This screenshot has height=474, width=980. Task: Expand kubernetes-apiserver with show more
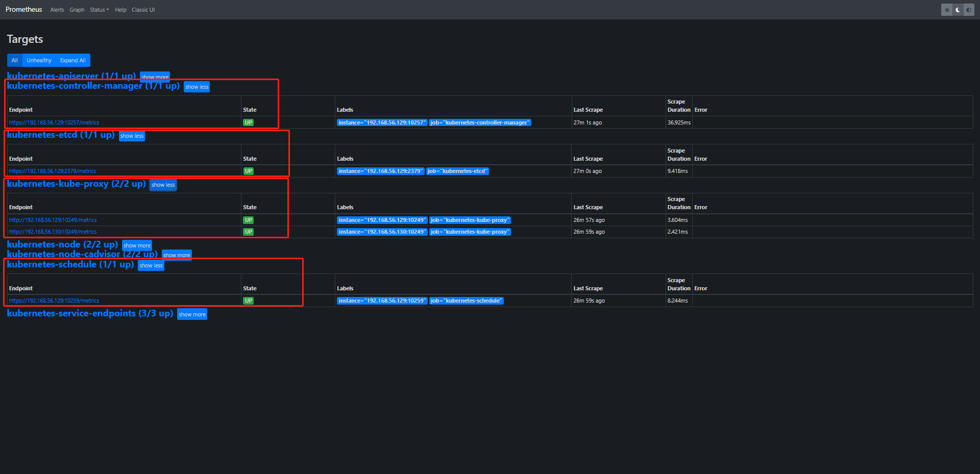155,77
